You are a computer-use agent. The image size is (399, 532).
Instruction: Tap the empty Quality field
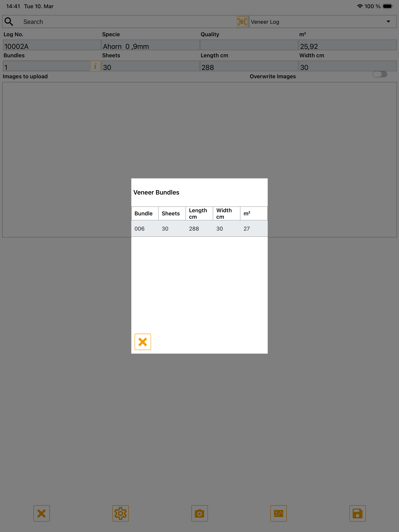tap(249, 45)
